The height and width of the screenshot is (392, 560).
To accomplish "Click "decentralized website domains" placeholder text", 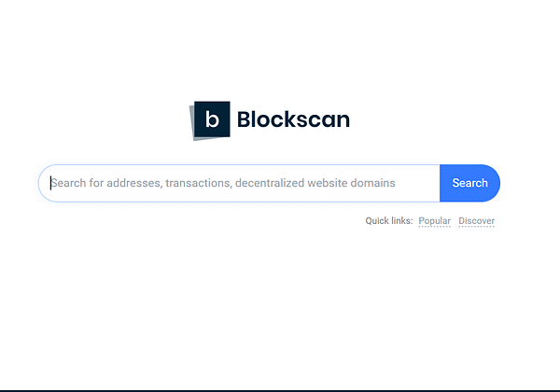I will 315,183.
